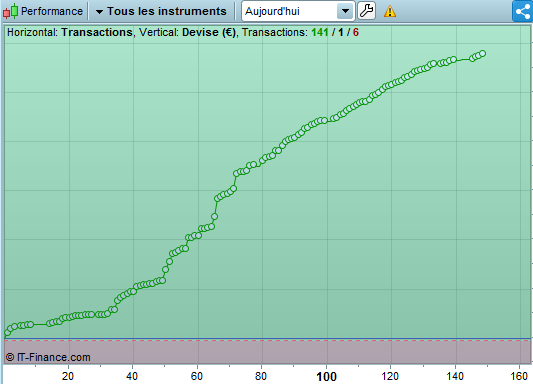Click the yellow warning triangle icon
The width and height of the screenshot is (533, 384).
(390, 12)
